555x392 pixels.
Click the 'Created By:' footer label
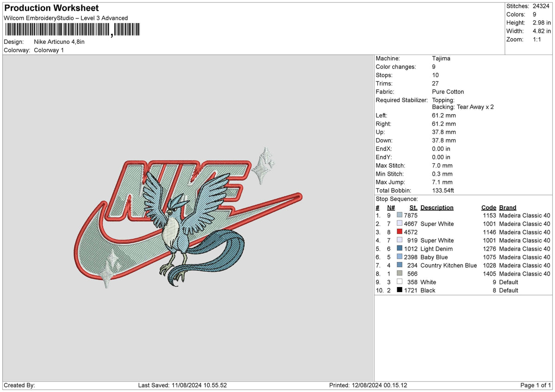click(19, 385)
